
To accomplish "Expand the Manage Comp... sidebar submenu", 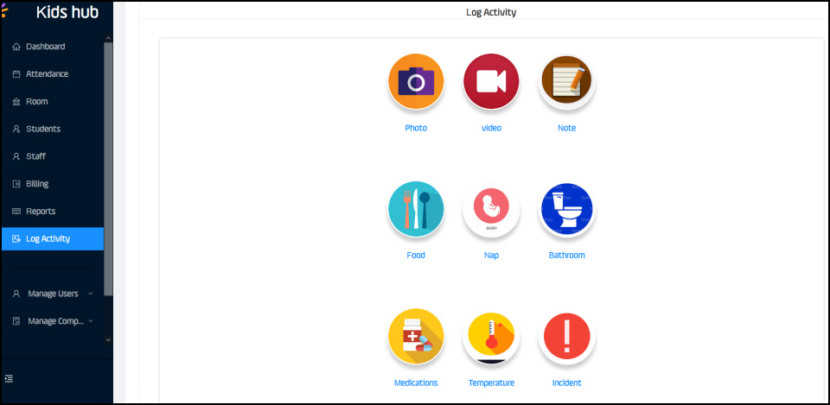I will (x=52, y=321).
